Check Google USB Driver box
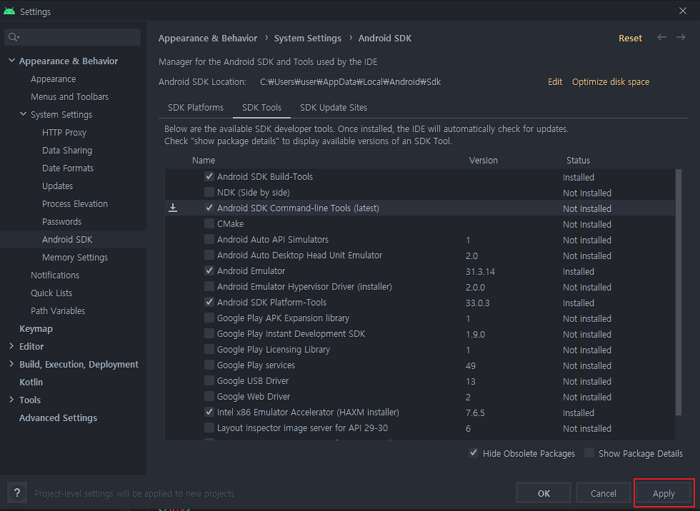 click(209, 381)
